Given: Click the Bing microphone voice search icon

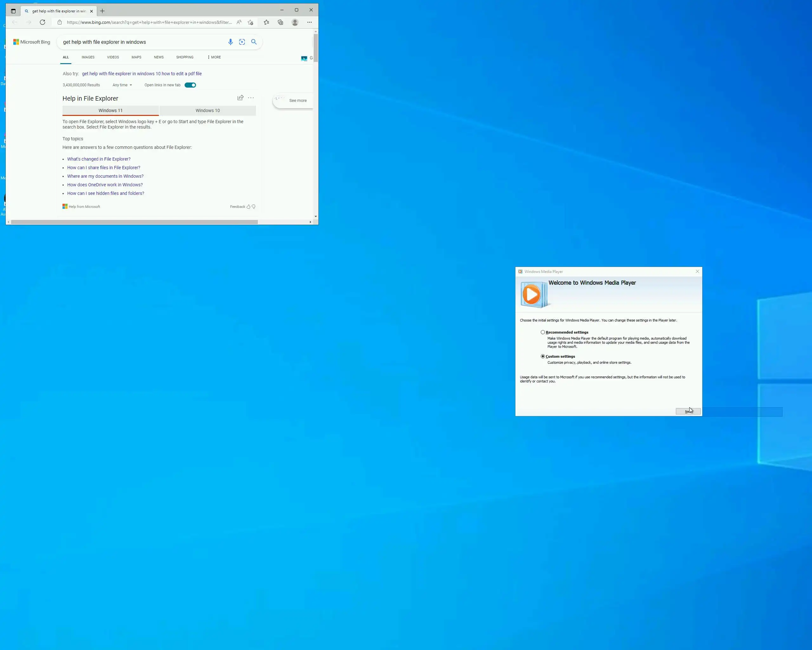Looking at the screenshot, I should [x=231, y=42].
